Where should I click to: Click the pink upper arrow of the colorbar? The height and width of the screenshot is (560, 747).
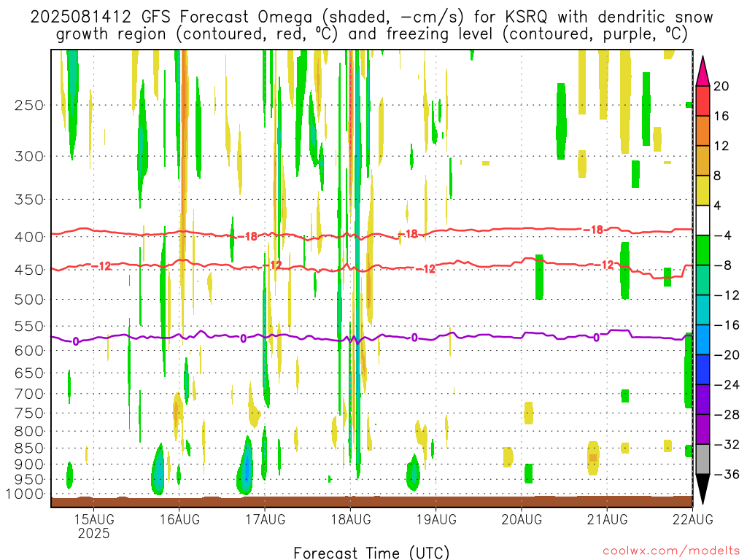(x=703, y=71)
